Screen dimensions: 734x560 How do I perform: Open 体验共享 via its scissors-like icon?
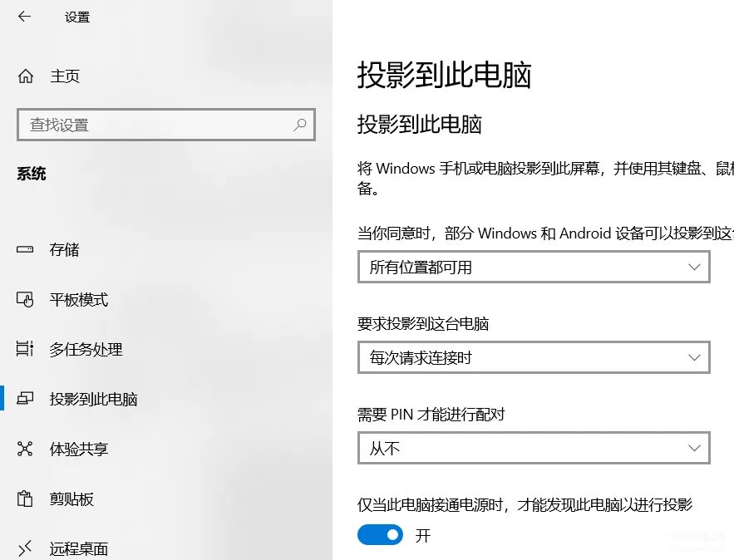pyautogui.click(x=26, y=449)
